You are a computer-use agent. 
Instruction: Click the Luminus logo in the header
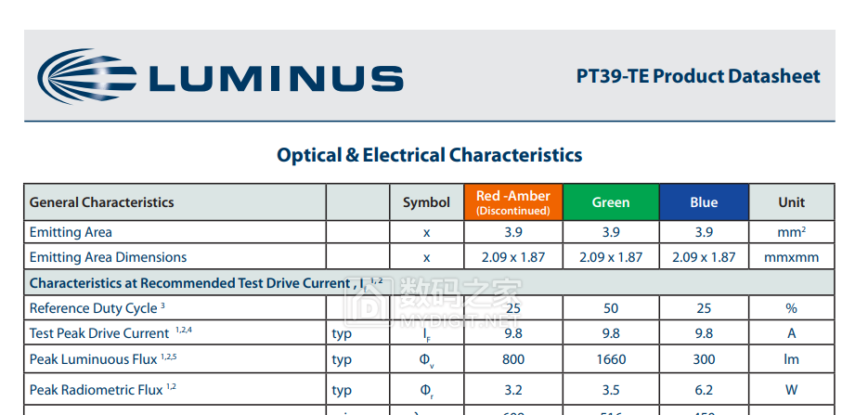coord(220,76)
